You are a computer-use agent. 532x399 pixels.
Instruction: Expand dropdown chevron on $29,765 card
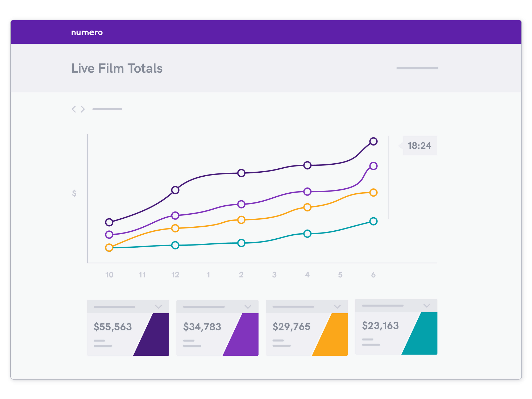pyautogui.click(x=337, y=307)
